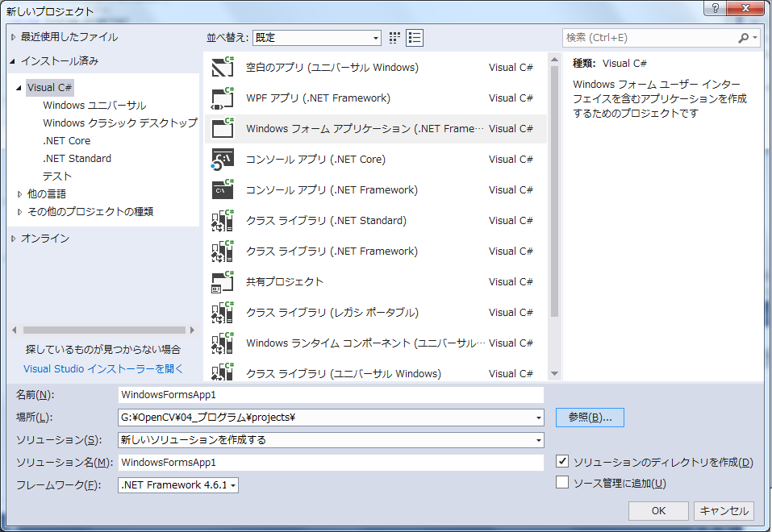The image size is (772, 532).
Task: Select the .NET Core category
Action: pyautogui.click(x=66, y=141)
